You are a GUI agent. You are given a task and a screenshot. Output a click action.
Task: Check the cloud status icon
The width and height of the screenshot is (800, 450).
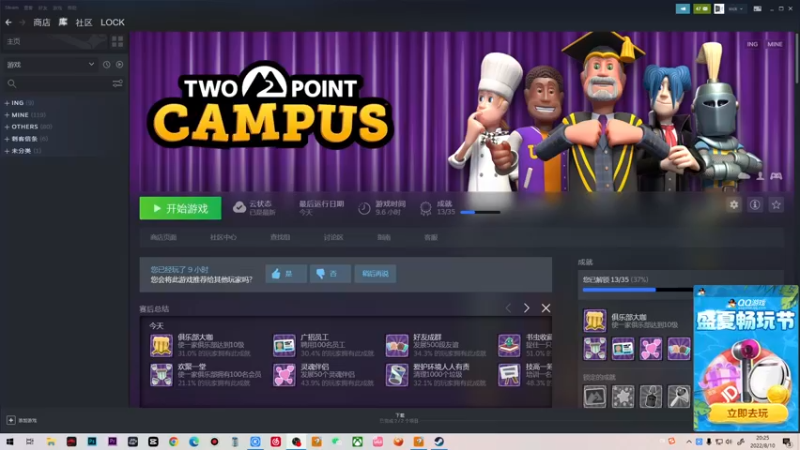click(x=239, y=208)
